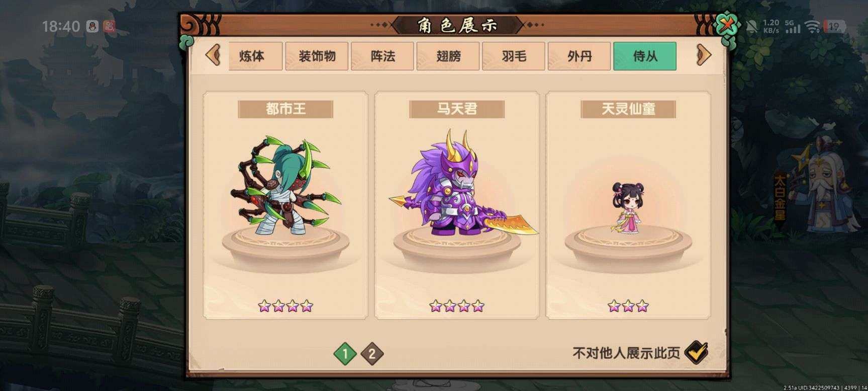Switch to the 外丹 tab
Screen dimensions: 868x391
click(x=580, y=56)
